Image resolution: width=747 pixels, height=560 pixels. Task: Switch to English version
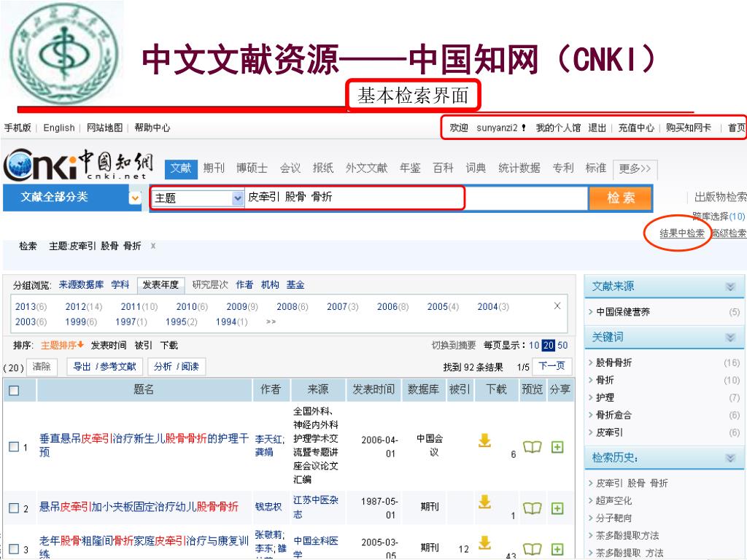pos(59,128)
